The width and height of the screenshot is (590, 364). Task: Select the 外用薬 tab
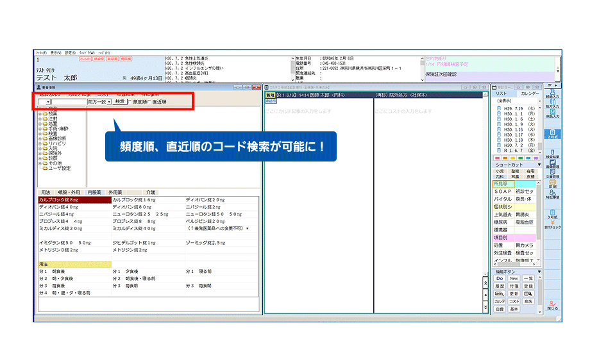coord(115,192)
